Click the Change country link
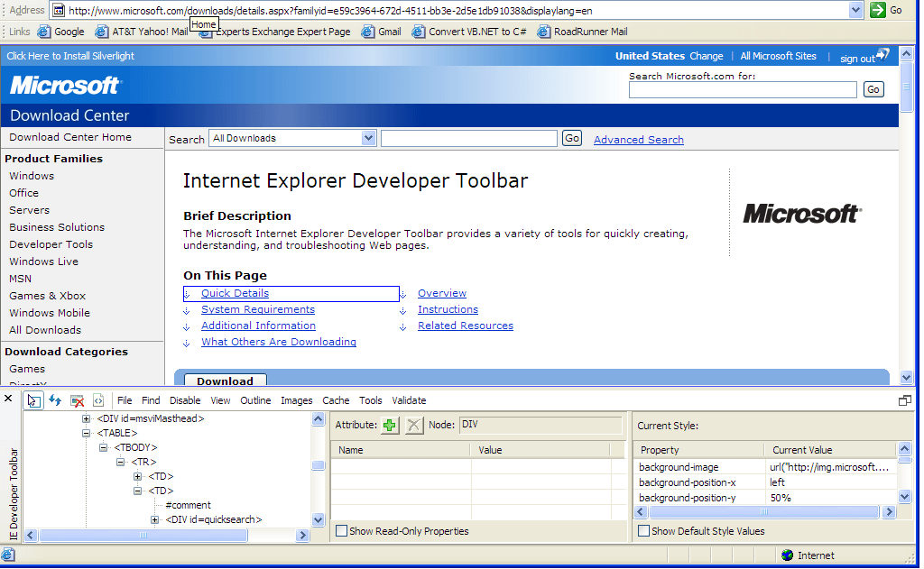 point(706,56)
